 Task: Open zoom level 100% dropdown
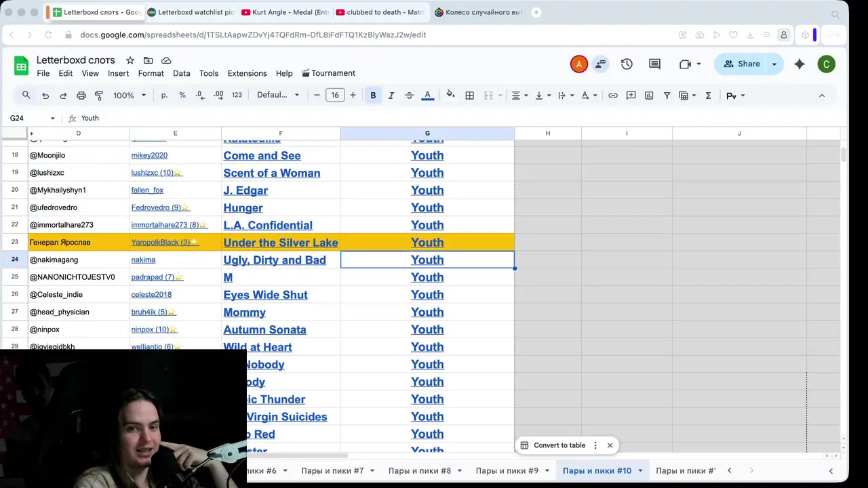(x=130, y=96)
